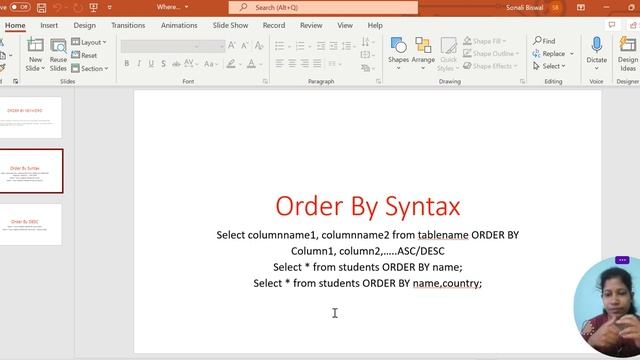Click the Save disk icon
The image size is (640, 360).
pos(41,7)
